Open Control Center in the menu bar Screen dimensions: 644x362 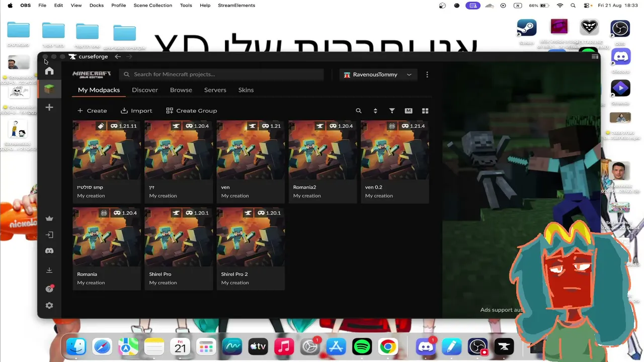pyautogui.click(x=587, y=6)
